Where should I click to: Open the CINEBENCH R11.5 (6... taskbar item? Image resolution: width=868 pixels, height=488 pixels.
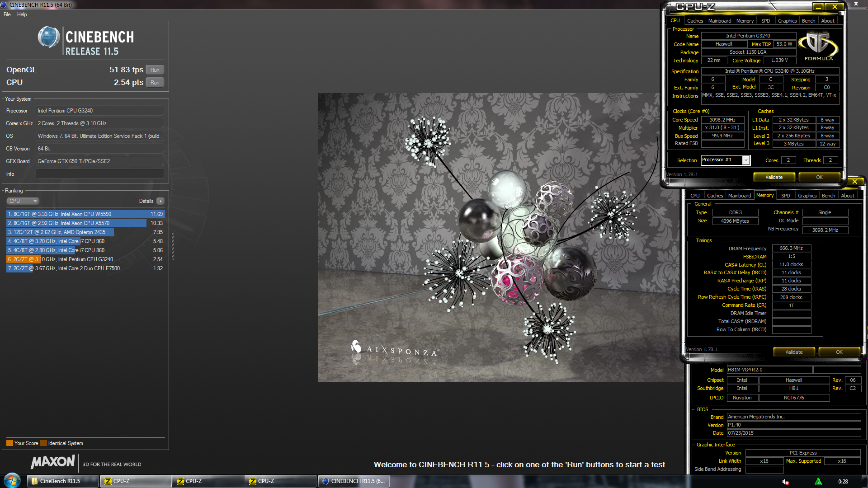(x=354, y=481)
